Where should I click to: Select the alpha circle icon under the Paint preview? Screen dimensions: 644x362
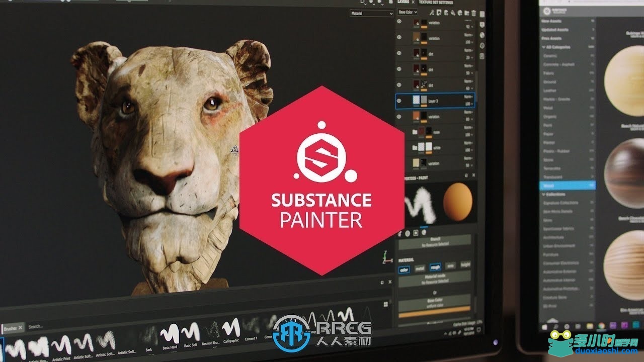(408, 233)
